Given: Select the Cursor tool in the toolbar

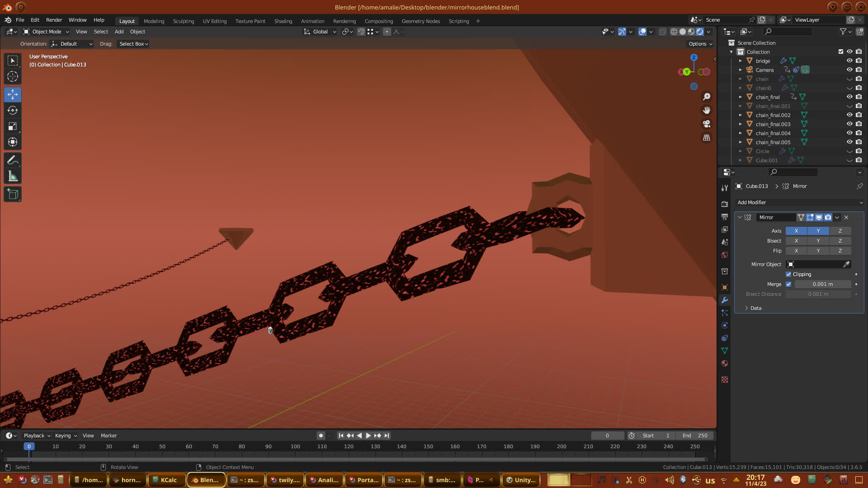Looking at the screenshot, I should coord(13,77).
